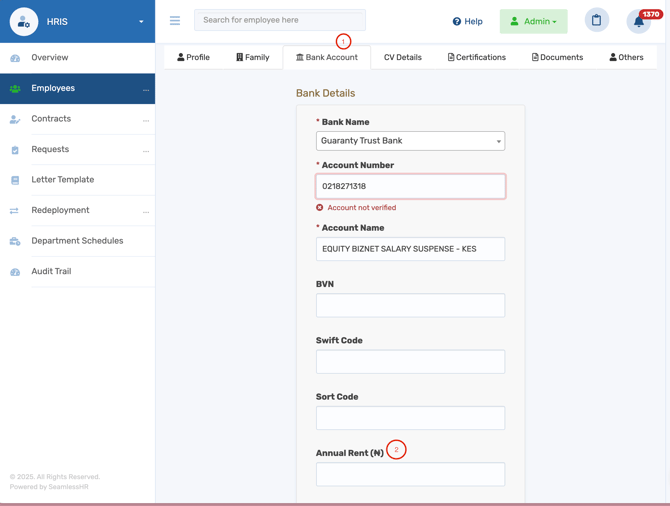Switch to the Family tab
This screenshot has height=506, width=670.
click(252, 58)
